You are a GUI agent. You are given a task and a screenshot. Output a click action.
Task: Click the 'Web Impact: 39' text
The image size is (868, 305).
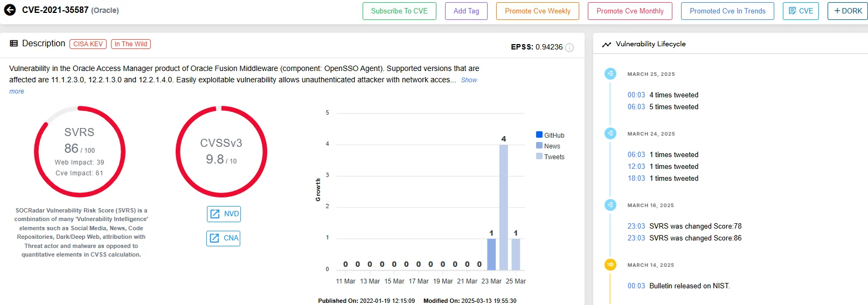point(79,162)
